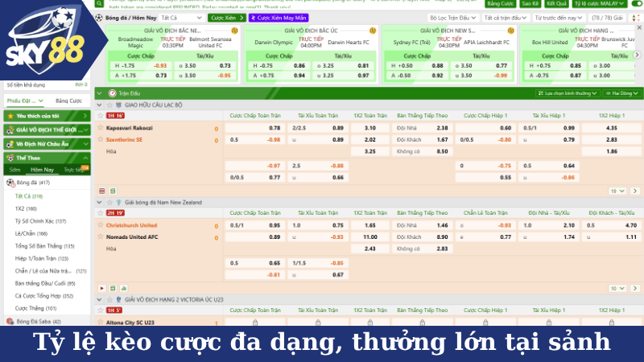The image size is (644, 362).
Task: Expand Vô Địch Nữ Châu Âu menu
Action: pyautogui.click(x=47, y=144)
